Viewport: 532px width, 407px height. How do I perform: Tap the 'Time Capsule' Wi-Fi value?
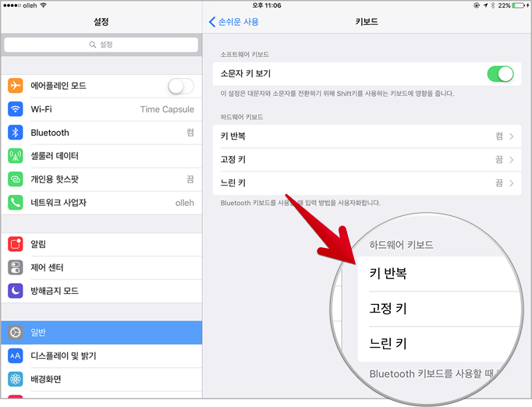[x=167, y=109]
